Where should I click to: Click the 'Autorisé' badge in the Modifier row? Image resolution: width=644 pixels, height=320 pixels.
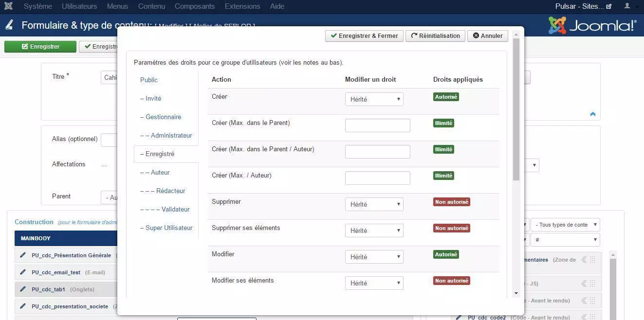(x=446, y=254)
